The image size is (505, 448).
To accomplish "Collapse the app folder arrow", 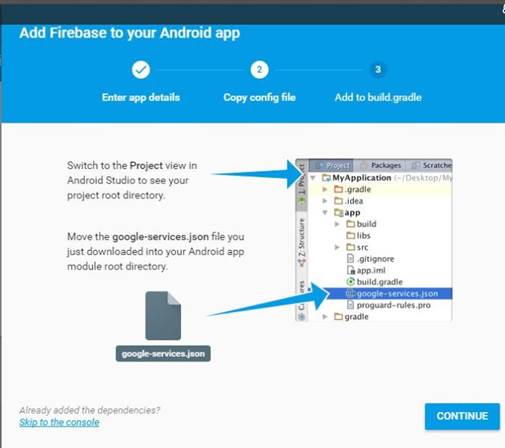I will [325, 212].
